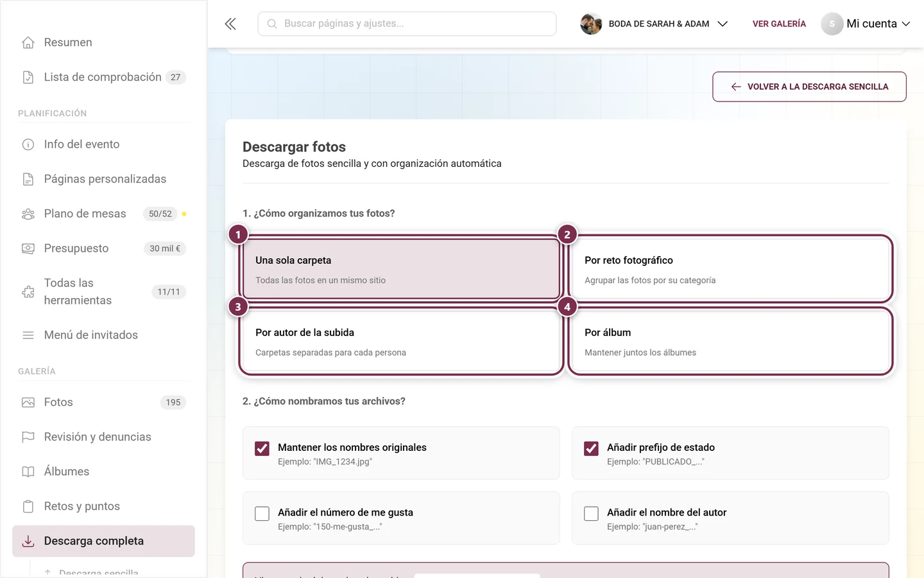
Task: Uncheck Añadir prefijo de estado
Action: click(591, 448)
